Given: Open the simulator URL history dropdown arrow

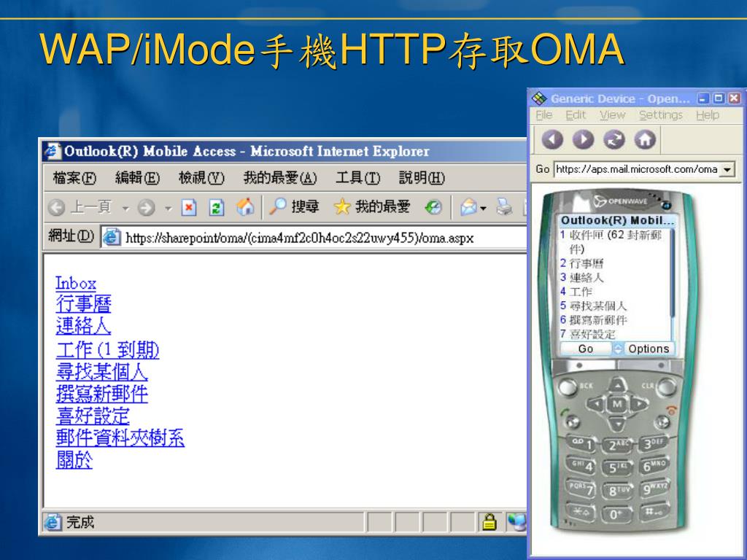Looking at the screenshot, I should click(x=727, y=169).
